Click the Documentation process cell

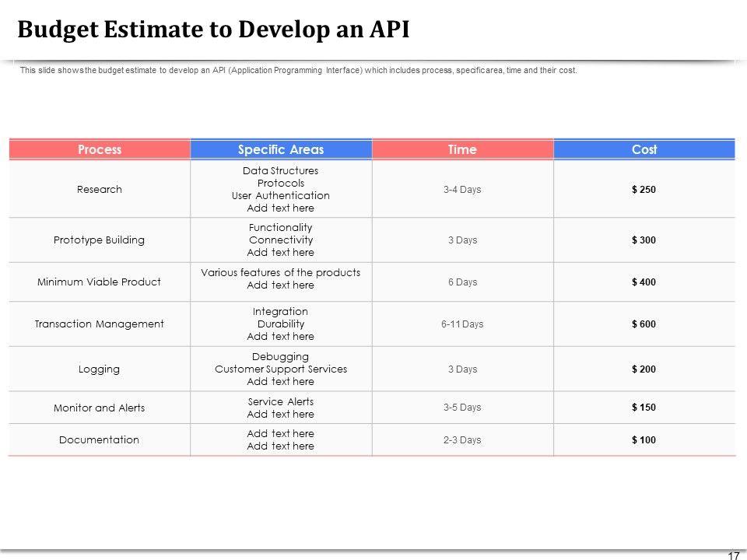click(100, 440)
